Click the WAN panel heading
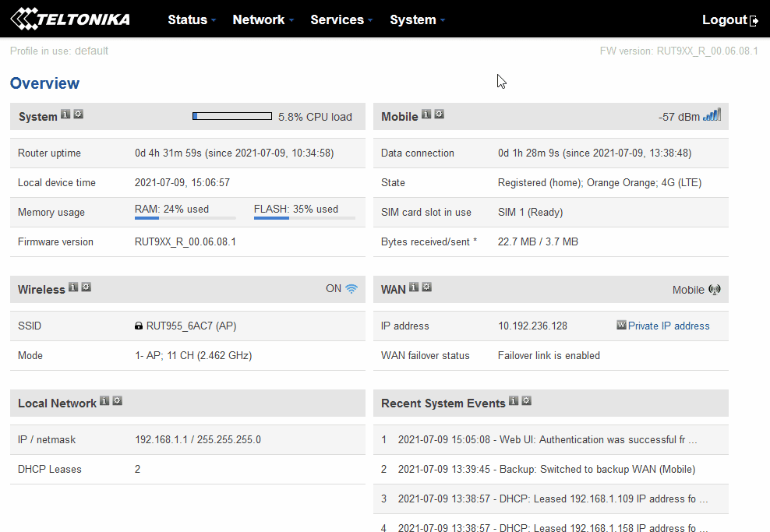Viewport: 770px width, 532px height. tap(394, 290)
